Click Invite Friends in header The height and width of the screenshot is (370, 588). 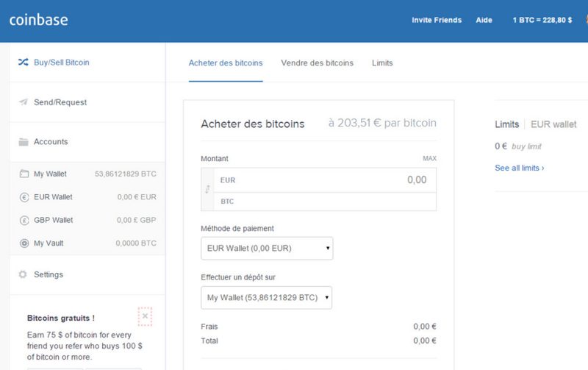pos(437,21)
